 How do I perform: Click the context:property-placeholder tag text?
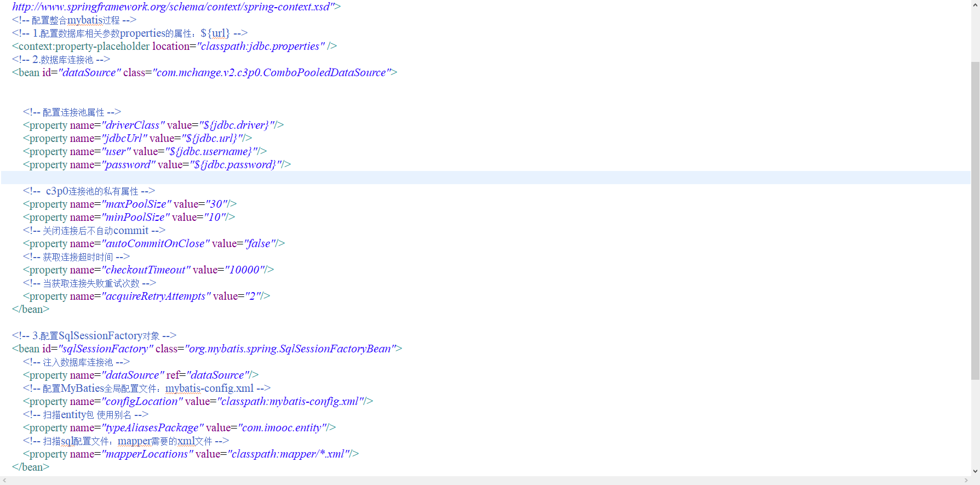pyautogui.click(x=84, y=47)
